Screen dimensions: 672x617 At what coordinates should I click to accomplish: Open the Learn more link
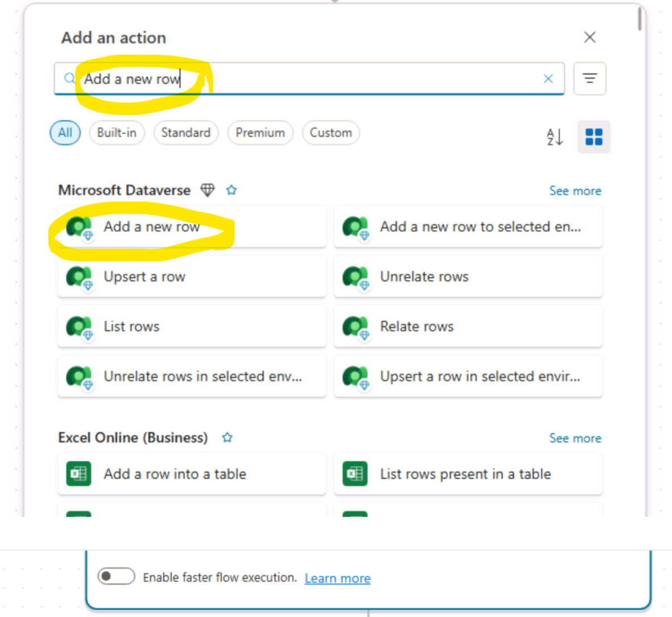337,578
